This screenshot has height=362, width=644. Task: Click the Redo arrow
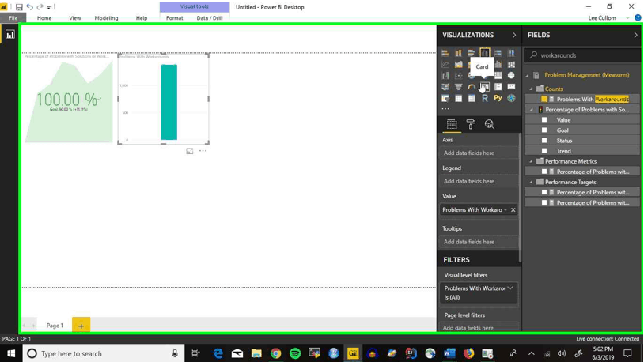(x=40, y=7)
